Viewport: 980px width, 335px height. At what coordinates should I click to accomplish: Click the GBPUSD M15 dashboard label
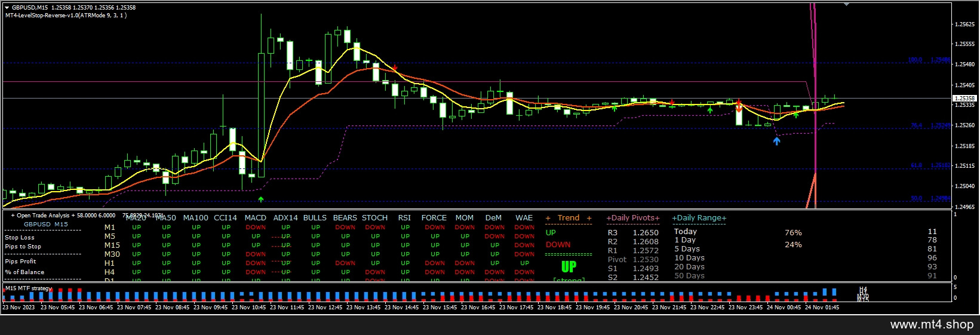pyautogui.click(x=46, y=225)
